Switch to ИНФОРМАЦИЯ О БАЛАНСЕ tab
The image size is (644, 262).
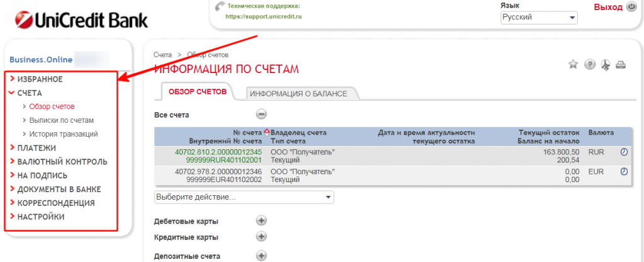click(299, 94)
